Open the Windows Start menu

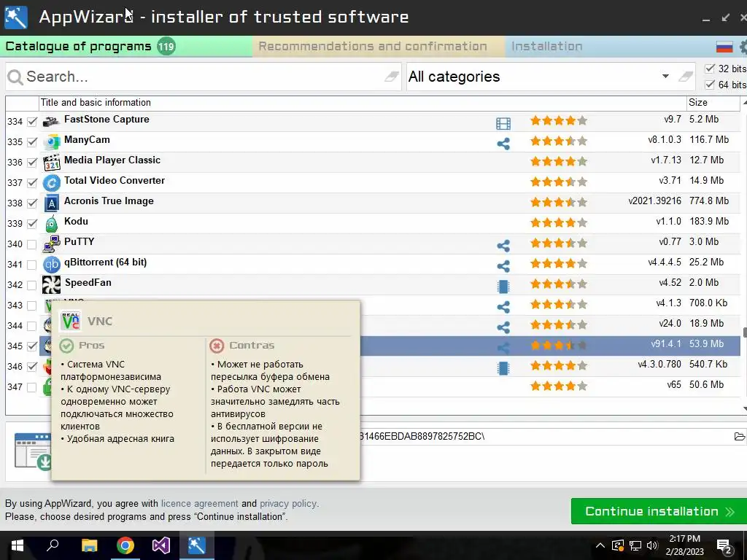[x=18, y=545]
